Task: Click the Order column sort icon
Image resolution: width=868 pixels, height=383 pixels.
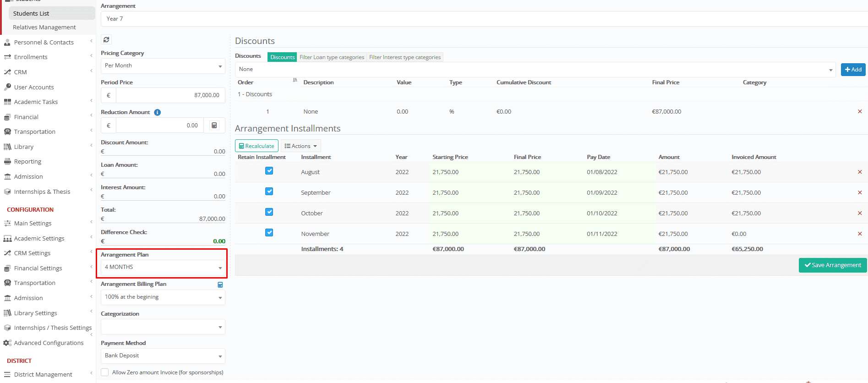Action: (x=295, y=80)
